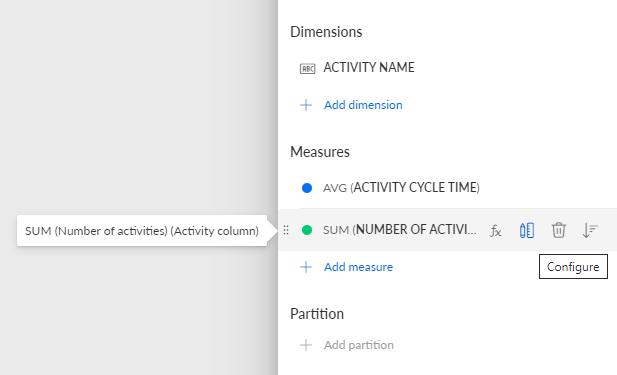617x375 pixels.
Task: Click the plus icon next to Add measure
Action: pyautogui.click(x=306, y=267)
